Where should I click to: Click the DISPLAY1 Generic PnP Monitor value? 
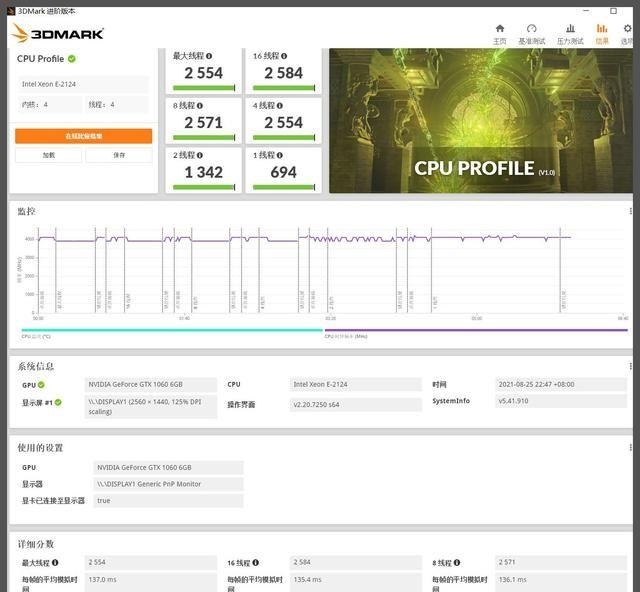tap(168, 484)
